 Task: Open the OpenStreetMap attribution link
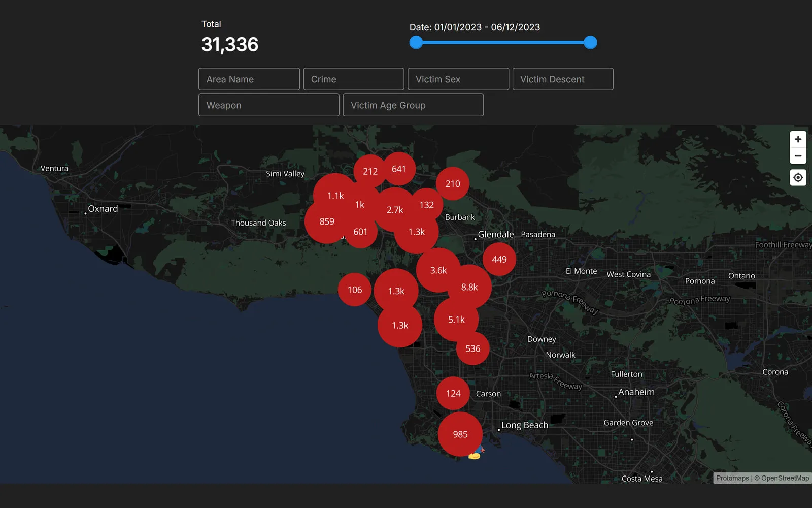click(x=785, y=478)
